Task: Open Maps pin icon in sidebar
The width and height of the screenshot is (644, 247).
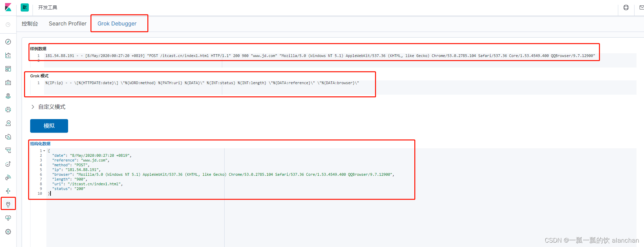Action: coord(8,96)
